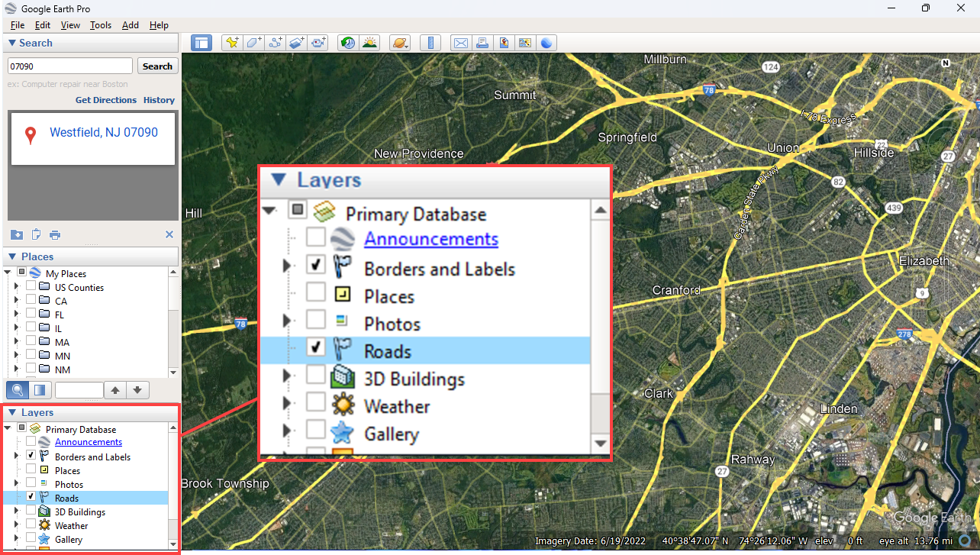Launch Earth on web blue globe icon

point(546,43)
